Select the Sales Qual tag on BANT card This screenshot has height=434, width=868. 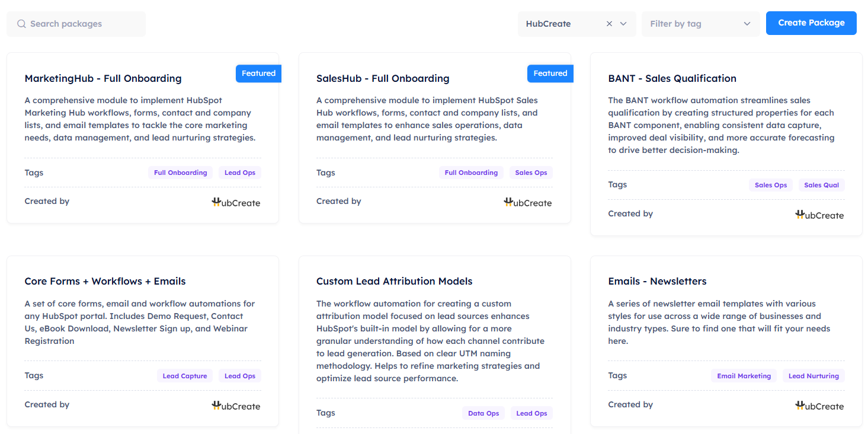pos(821,185)
